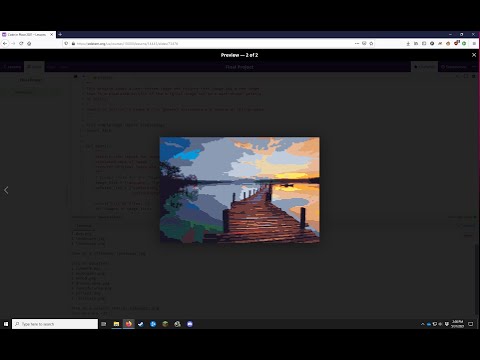Open File Explorer from the taskbar
Image resolution: width=480 pixels, height=360 pixels.
tap(116, 324)
